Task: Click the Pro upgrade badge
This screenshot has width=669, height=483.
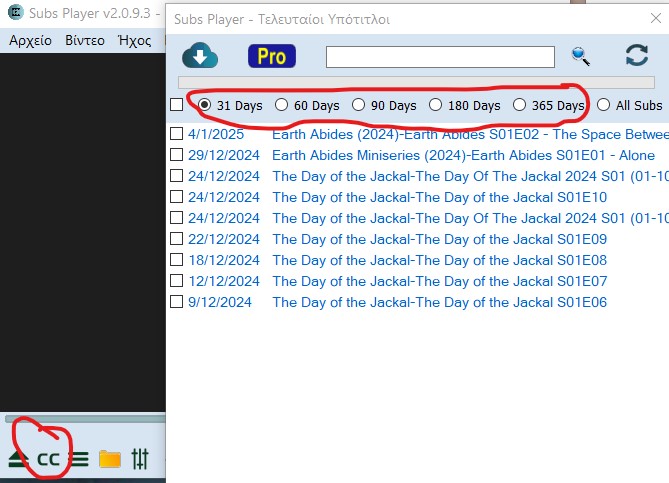Action: pos(271,57)
